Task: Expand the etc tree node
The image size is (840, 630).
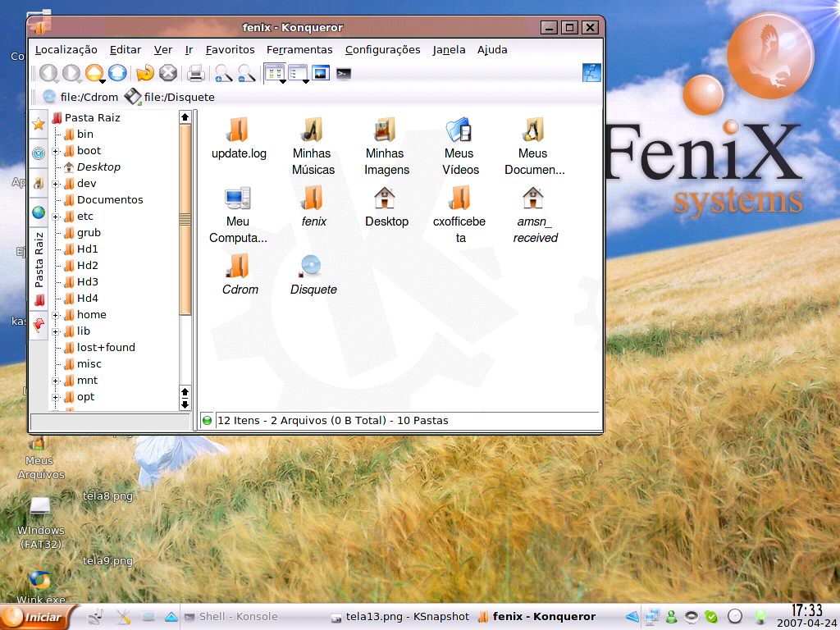Action: pyautogui.click(x=55, y=217)
